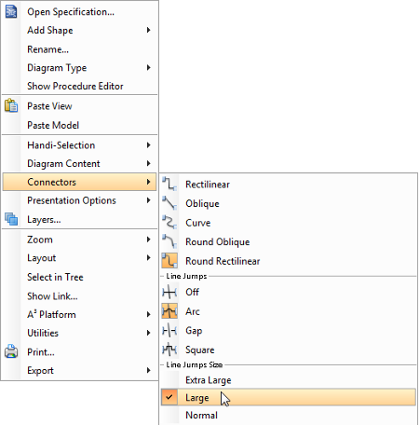Expand the Handi-Selection submenu arrow
419x425 pixels.
coord(148,145)
